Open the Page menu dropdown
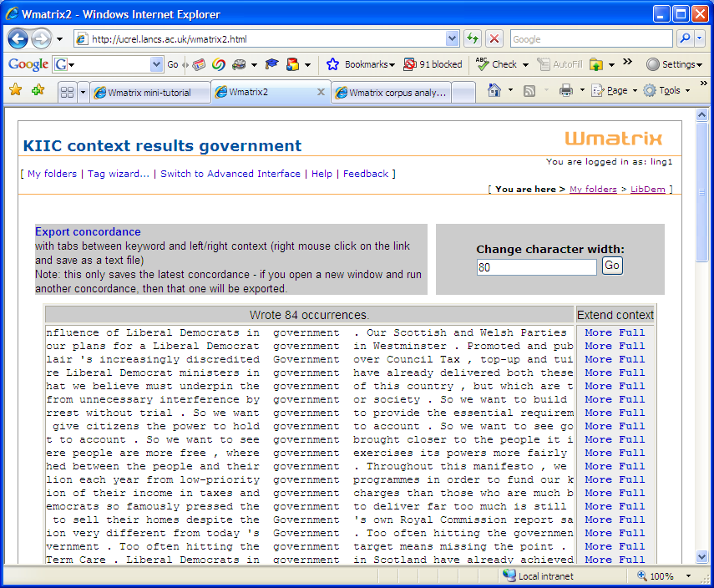The image size is (714, 588). pos(614,90)
